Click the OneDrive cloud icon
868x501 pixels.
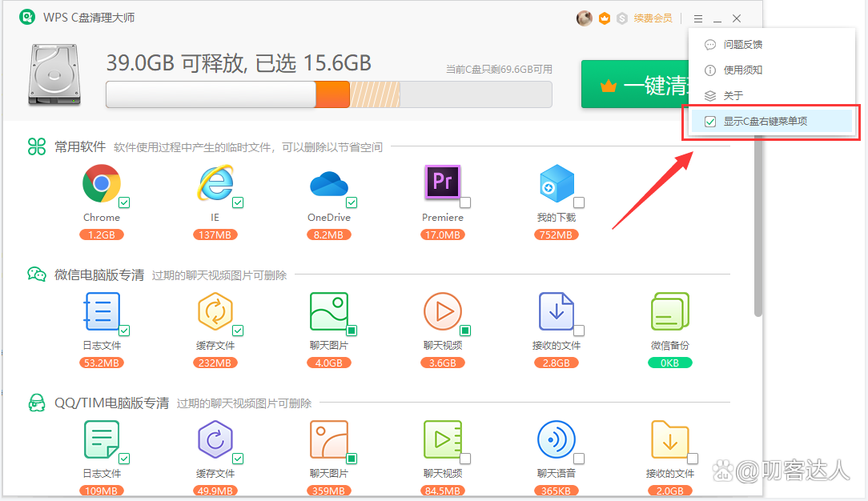pyautogui.click(x=329, y=184)
